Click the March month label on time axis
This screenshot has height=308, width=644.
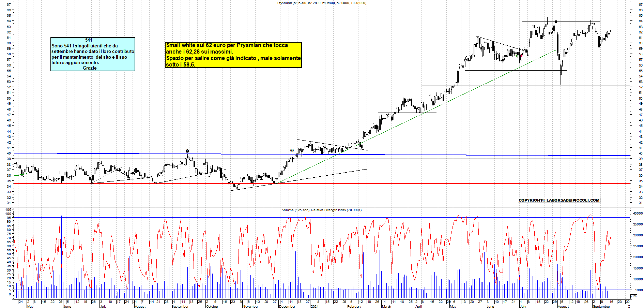pyautogui.click(x=386, y=306)
